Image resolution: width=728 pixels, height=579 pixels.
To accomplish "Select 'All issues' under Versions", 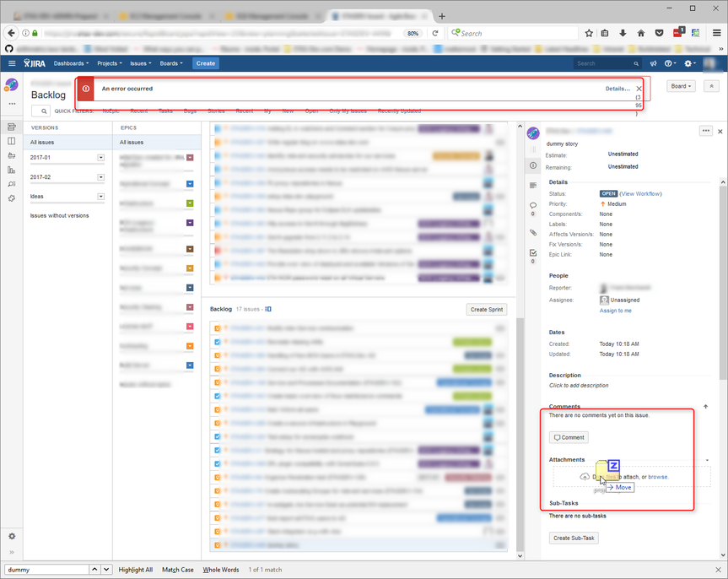I will [67, 142].
